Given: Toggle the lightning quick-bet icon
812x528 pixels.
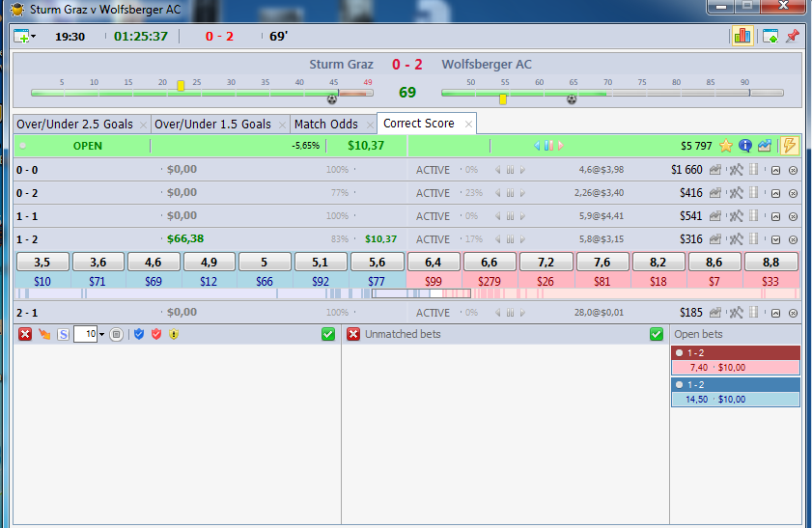Looking at the screenshot, I should click(x=789, y=146).
